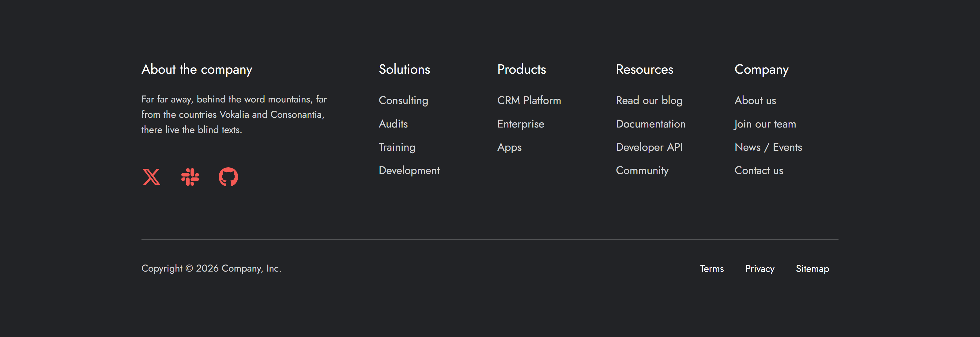Viewport: 980px width, 337px height.
Task: Open the Documentation resource link
Action: click(x=650, y=124)
